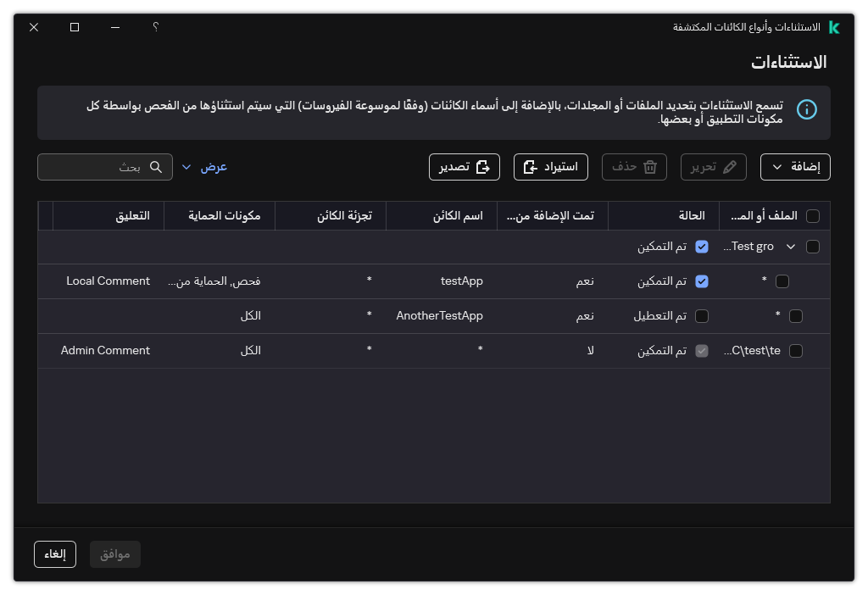Image resolution: width=868 pixels, height=595 pixels.
Task: Click the trash icon on the حذف button
Action: [652, 167]
